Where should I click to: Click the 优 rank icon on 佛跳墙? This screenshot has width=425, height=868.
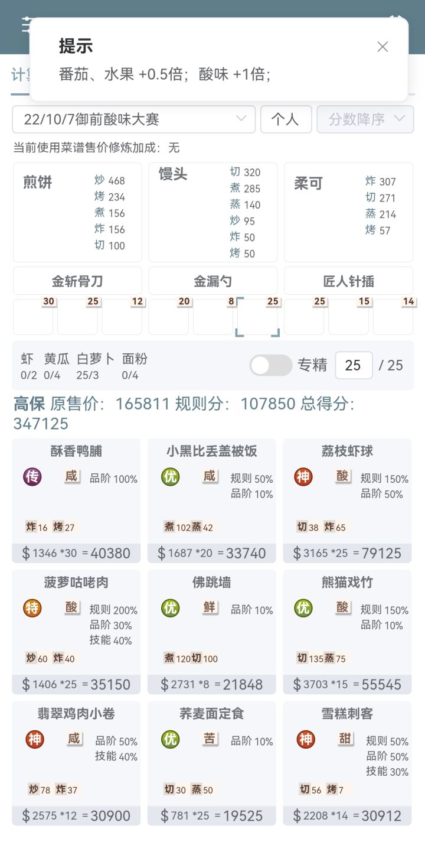click(170, 608)
